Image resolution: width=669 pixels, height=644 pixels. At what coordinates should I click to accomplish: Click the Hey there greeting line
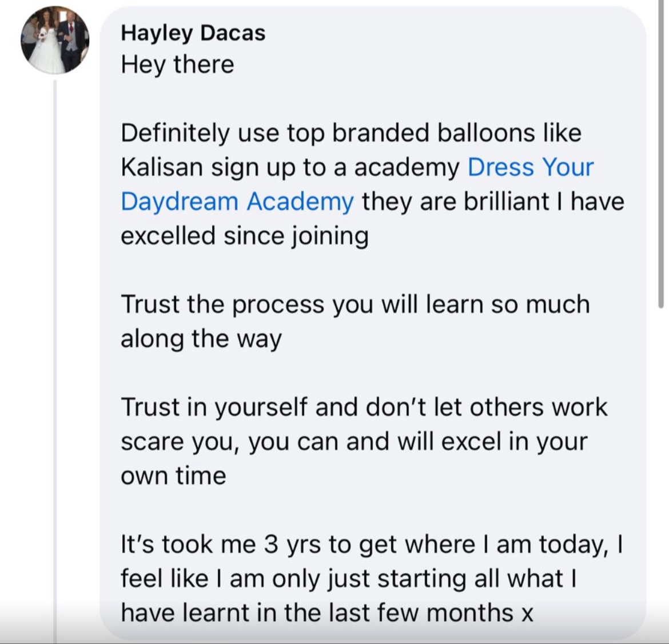177,65
